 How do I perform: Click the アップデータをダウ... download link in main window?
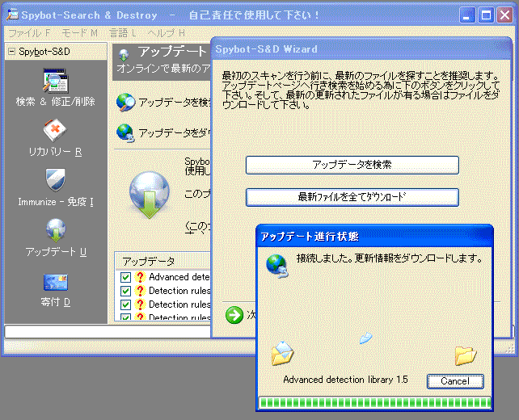pyautogui.click(x=175, y=133)
